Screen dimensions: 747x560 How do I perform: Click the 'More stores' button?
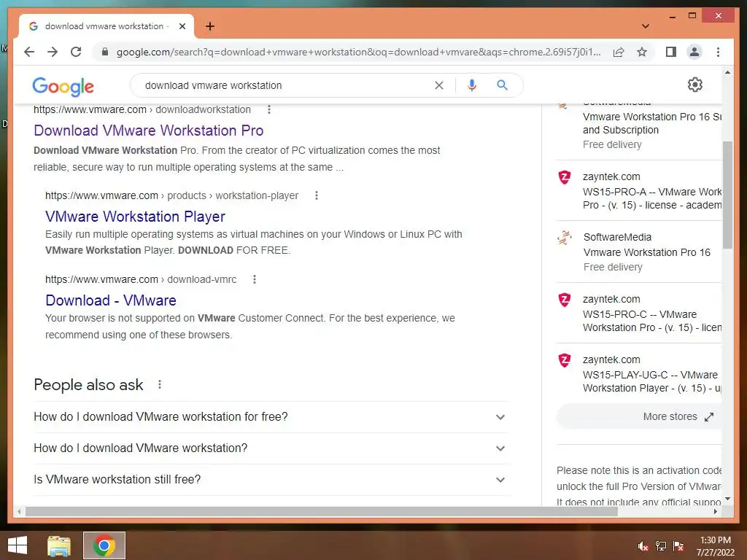639,416
